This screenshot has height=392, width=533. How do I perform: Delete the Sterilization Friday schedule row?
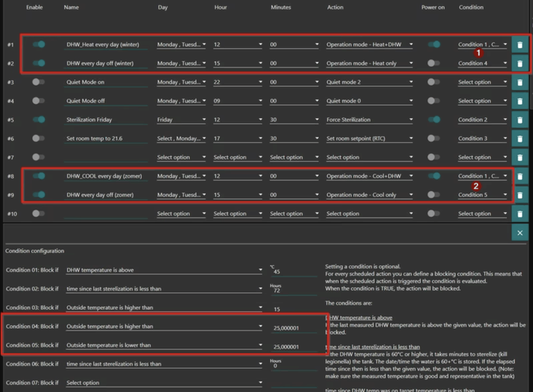point(520,120)
